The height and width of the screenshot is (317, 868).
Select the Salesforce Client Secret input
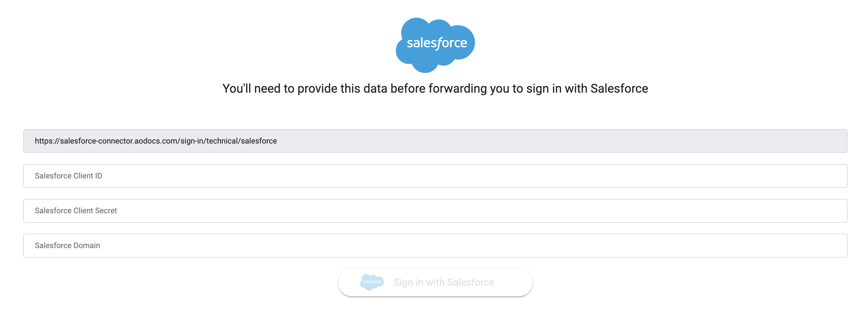click(435, 211)
